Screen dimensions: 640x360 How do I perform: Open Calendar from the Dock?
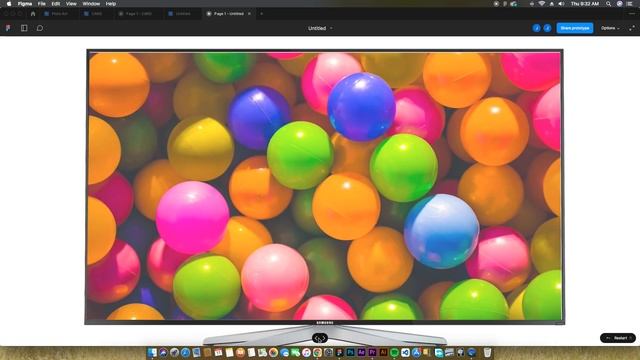218,352
